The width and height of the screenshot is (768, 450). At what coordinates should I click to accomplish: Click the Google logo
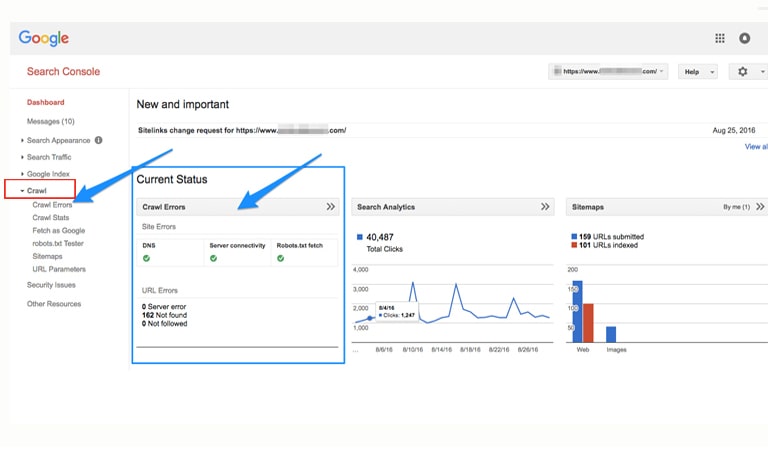44,38
